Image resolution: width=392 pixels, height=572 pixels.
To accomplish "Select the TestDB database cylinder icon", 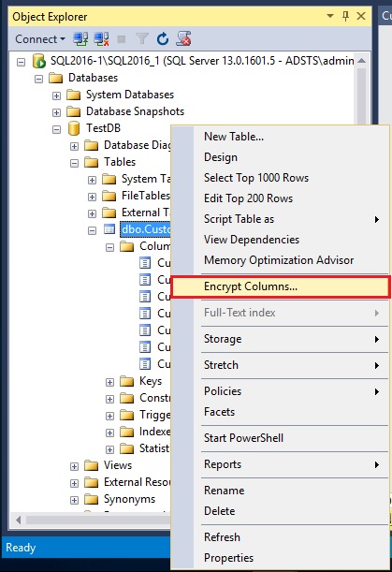I will 74,128.
